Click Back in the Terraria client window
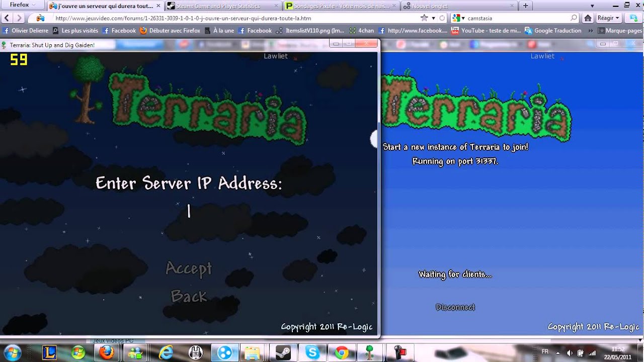The image size is (644, 362). (x=189, y=296)
